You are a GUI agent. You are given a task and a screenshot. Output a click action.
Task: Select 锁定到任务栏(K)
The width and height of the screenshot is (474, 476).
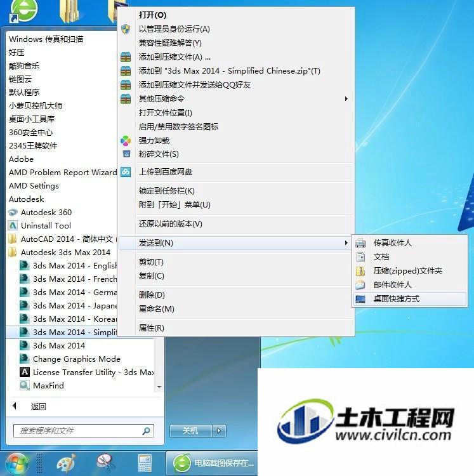point(167,191)
